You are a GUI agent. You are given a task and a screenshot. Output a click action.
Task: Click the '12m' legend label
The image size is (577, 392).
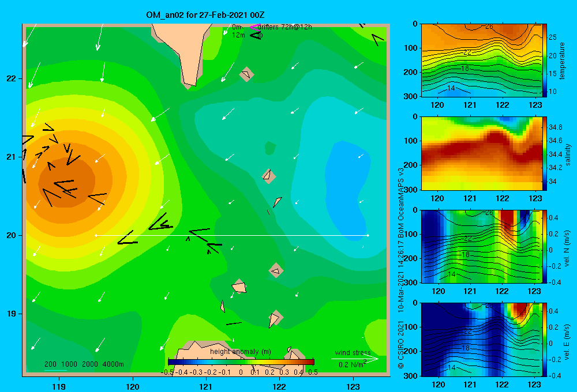[x=238, y=35]
